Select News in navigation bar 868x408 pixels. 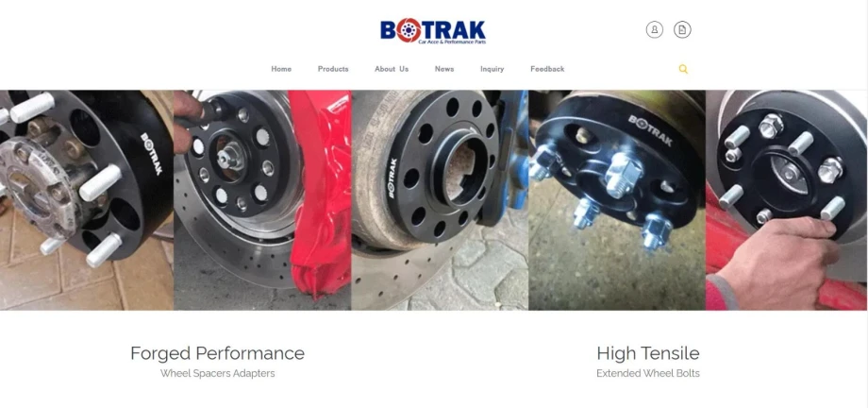tap(444, 69)
